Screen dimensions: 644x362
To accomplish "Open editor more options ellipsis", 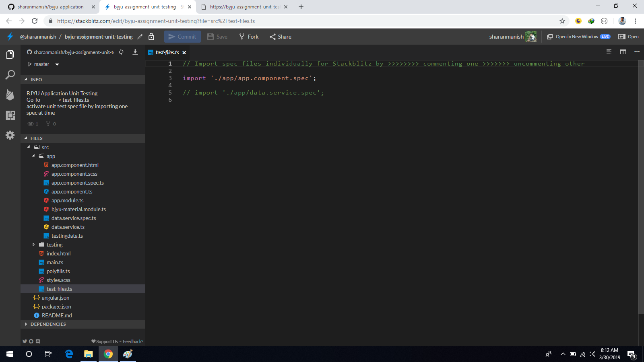I will pos(637,51).
